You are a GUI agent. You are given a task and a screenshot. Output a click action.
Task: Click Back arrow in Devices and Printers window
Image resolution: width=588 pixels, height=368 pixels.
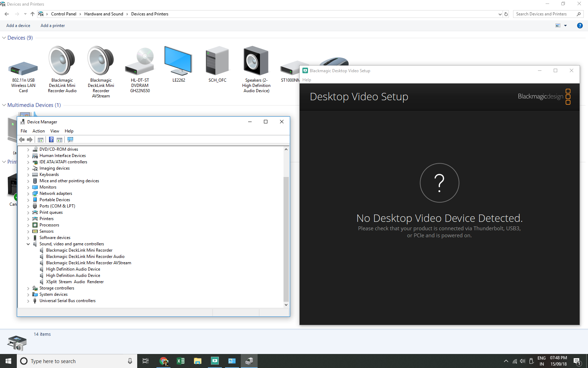[x=7, y=14]
